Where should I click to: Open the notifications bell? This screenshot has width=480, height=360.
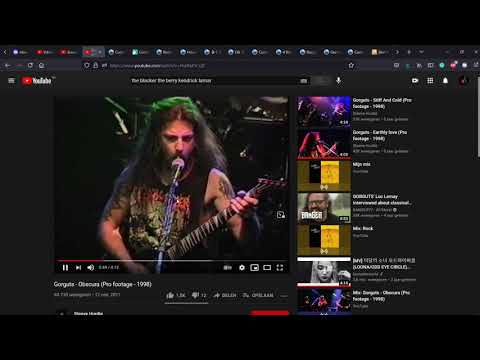pos(445,81)
